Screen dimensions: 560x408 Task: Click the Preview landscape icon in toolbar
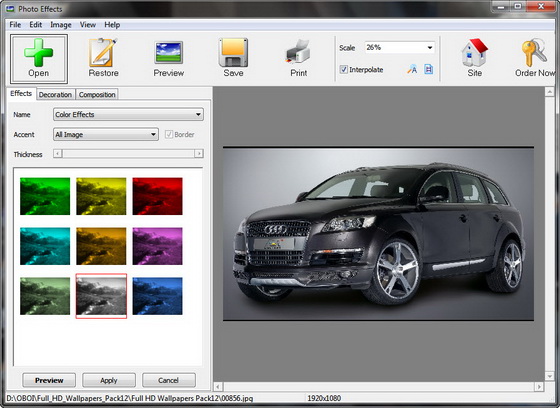coord(169,53)
